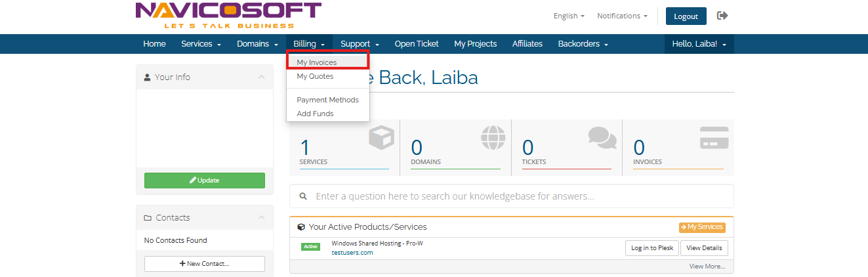Click the sign-out arrow icon beside Logout

[722, 16]
